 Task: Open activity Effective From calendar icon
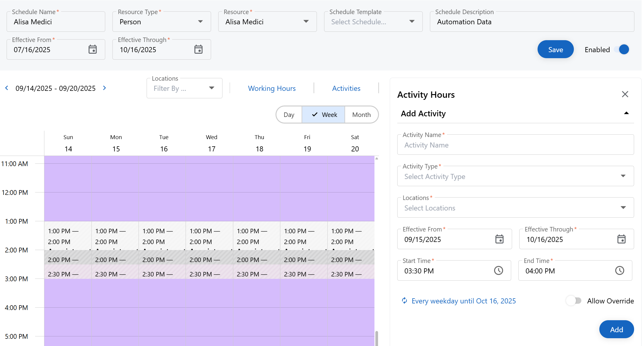[x=499, y=239]
